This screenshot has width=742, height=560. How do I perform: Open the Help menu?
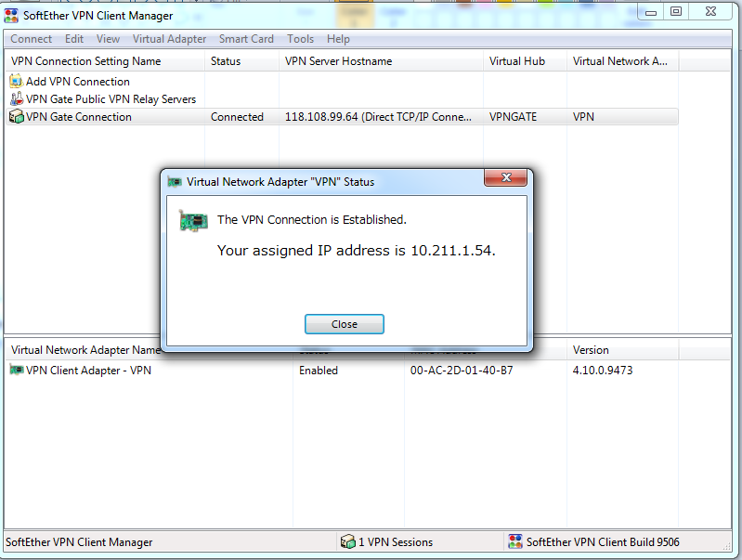point(338,39)
